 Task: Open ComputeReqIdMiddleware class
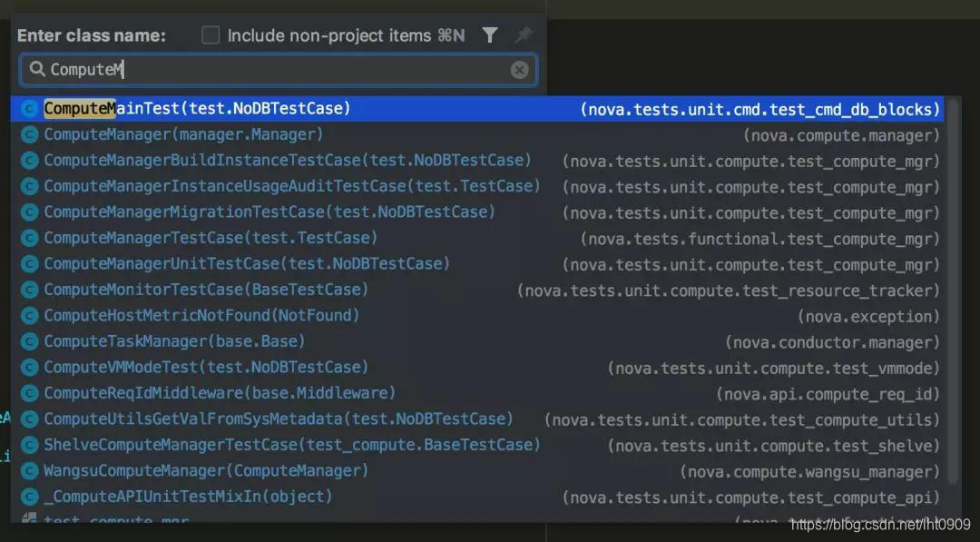click(x=477, y=393)
